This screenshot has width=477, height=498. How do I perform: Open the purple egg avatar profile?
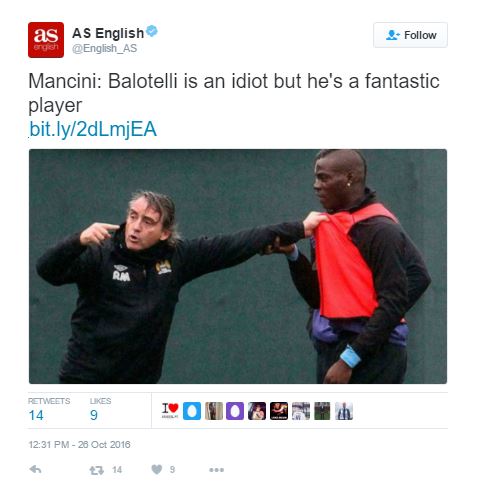[235, 411]
